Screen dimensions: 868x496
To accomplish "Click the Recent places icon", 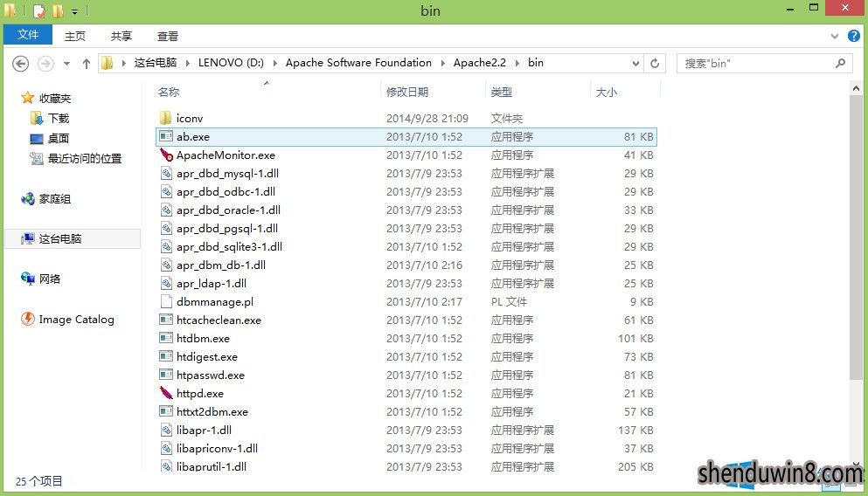I will tap(37, 158).
